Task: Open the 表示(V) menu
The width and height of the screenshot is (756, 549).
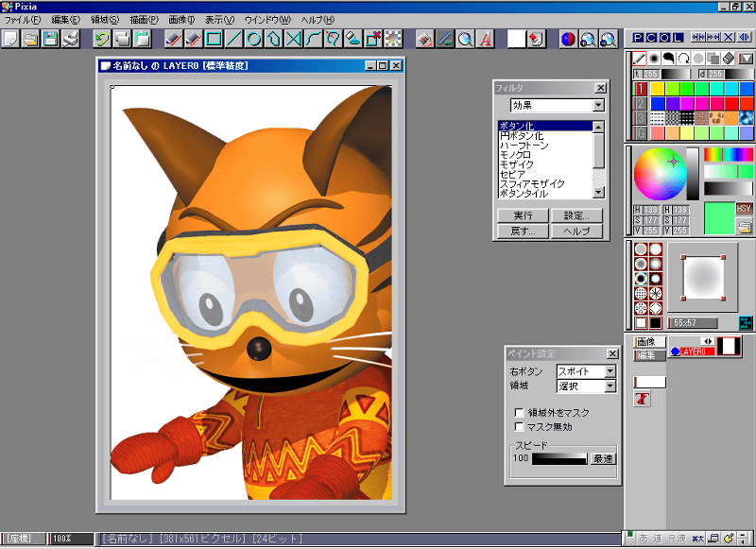Action: coord(220,20)
